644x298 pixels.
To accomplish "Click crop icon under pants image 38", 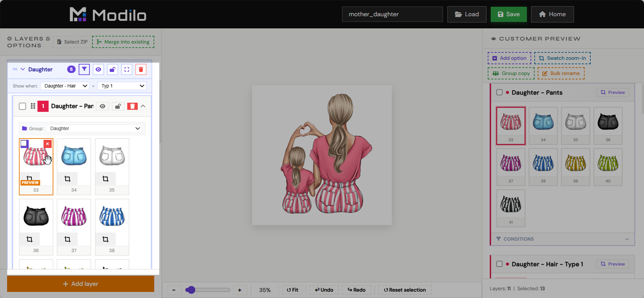I will 106,239.
